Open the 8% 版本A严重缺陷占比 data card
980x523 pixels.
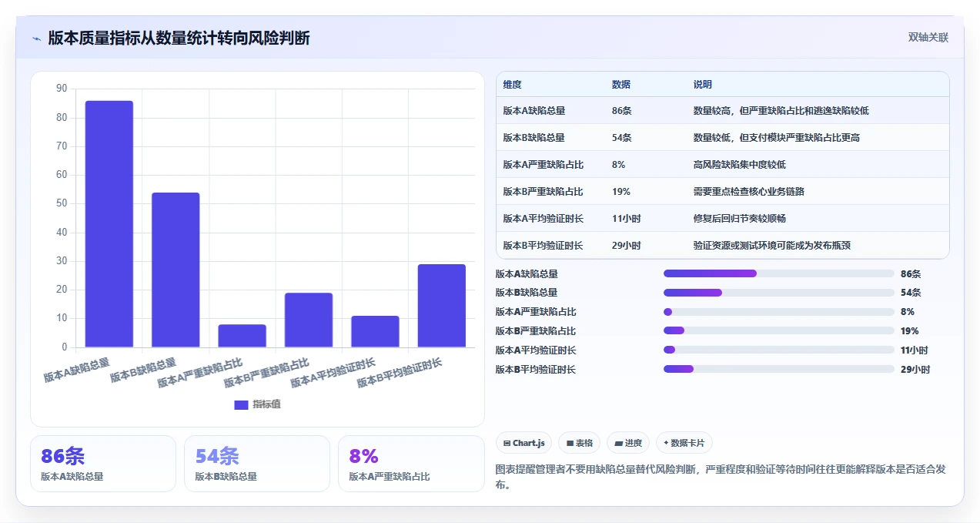pos(411,464)
